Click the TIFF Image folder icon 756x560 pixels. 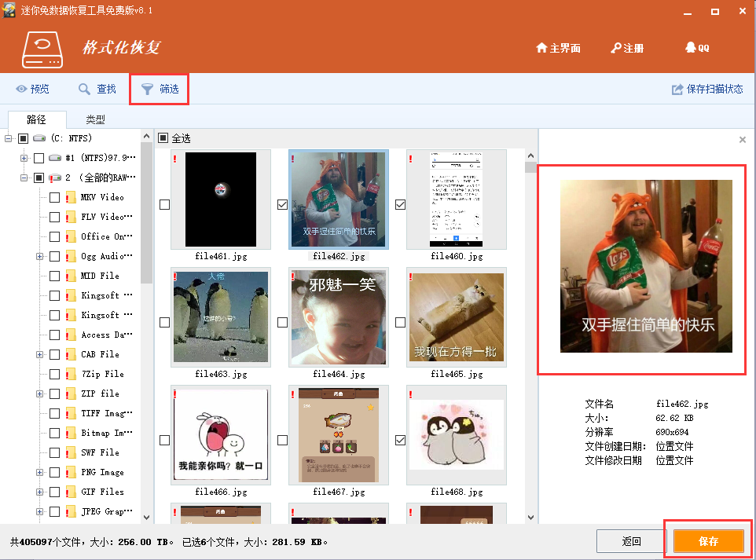click(x=71, y=413)
